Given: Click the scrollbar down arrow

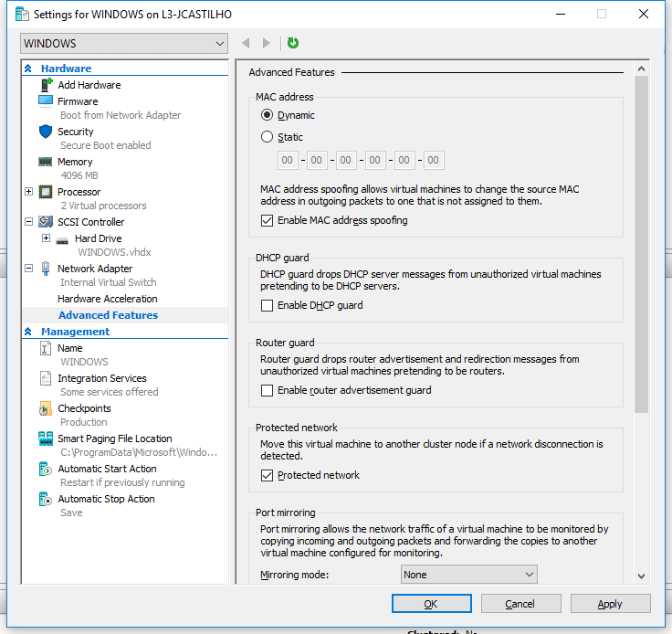Looking at the screenshot, I should click(x=641, y=576).
